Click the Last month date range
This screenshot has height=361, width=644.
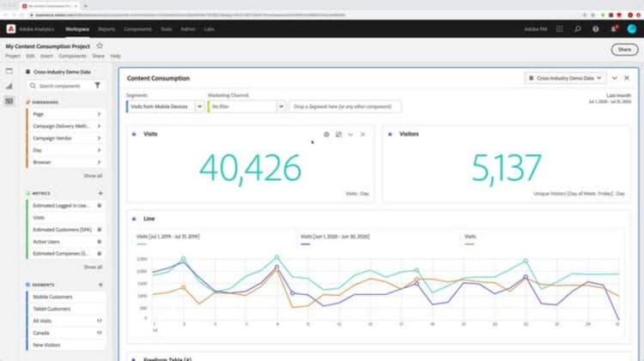(x=611, y=99)
